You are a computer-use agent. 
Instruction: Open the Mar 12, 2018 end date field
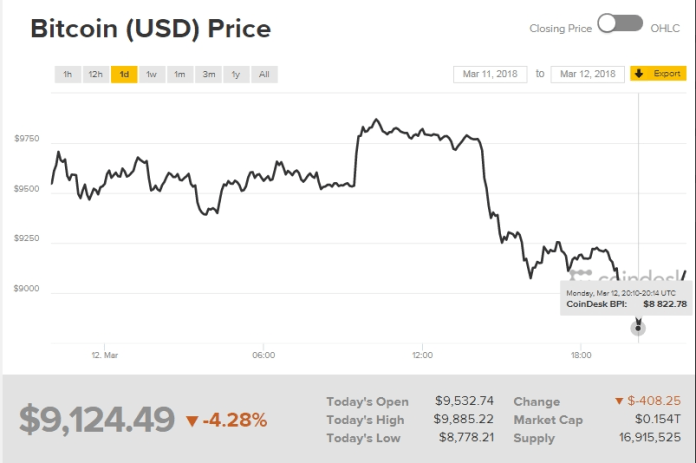pyautogui.click(x=589, y=74)
